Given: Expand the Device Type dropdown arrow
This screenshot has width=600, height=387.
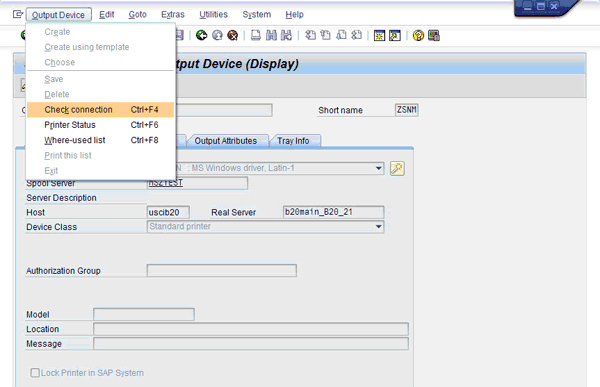Looking at the screenshot, I should point(378,168).
